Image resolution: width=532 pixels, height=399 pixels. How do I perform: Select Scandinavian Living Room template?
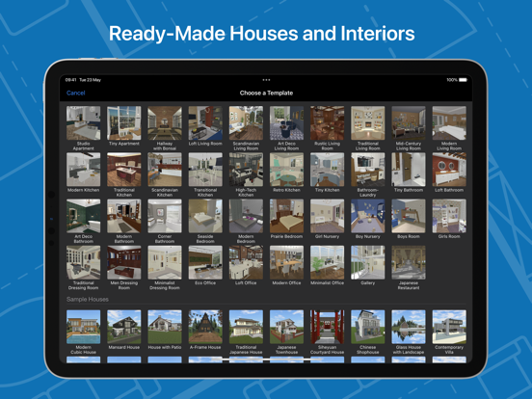(246, 122)
